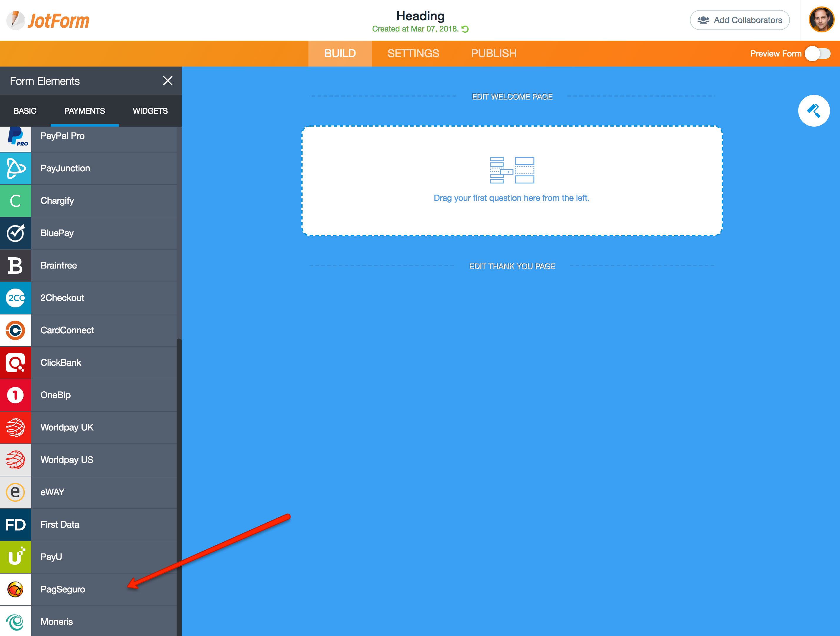Go to the PUBLISH tab
Screen dimensions: 840x636
[494, 54]
